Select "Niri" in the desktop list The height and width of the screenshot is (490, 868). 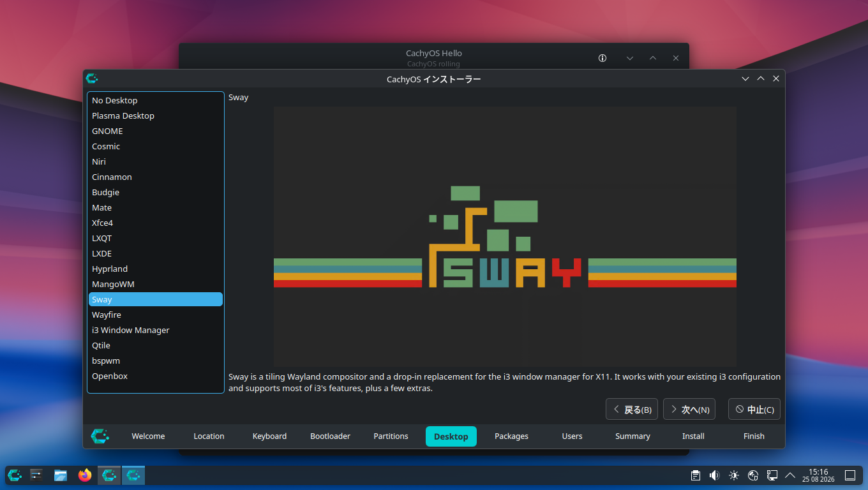pyautogui.click(x=156, y=161)
